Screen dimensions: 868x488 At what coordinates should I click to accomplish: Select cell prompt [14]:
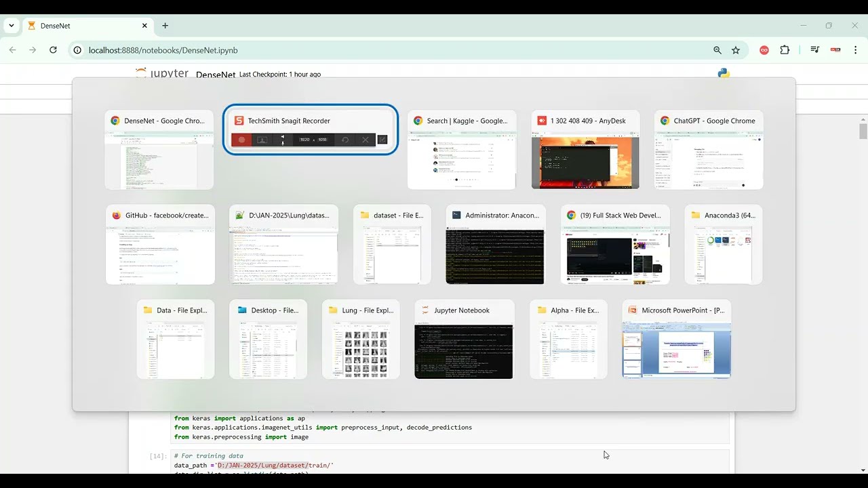[159, 456]
